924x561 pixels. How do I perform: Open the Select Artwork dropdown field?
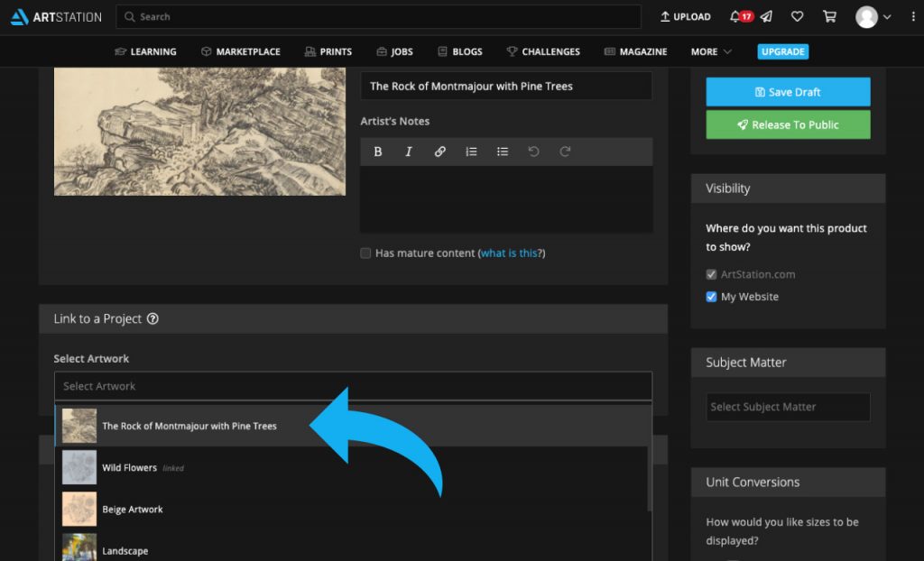pyautogui.click(x=353, y=386)
